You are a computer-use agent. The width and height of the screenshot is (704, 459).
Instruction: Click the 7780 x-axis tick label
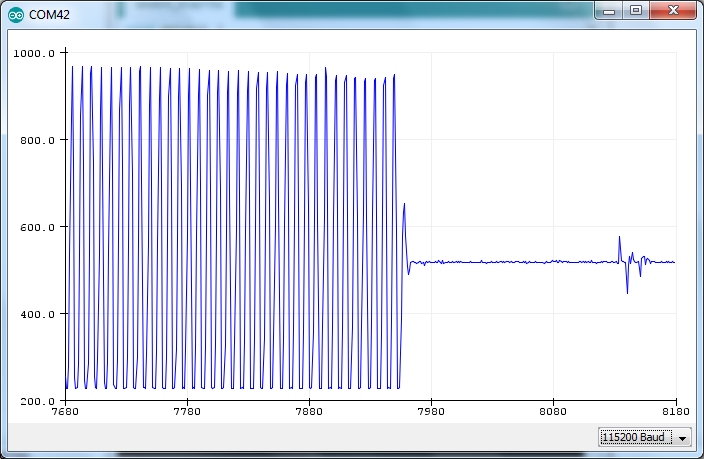coord(187,411)
